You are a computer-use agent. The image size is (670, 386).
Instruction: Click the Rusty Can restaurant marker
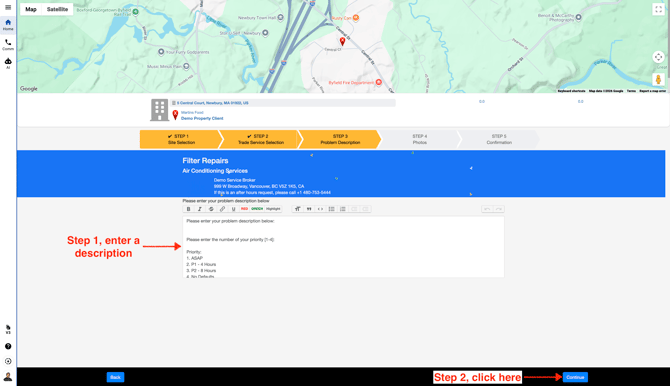click(x=356, y=18)
